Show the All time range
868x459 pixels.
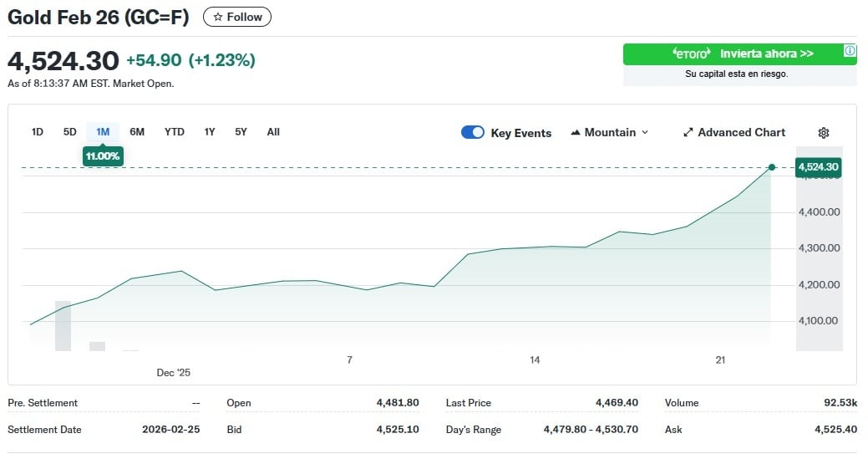pos(273,132)
